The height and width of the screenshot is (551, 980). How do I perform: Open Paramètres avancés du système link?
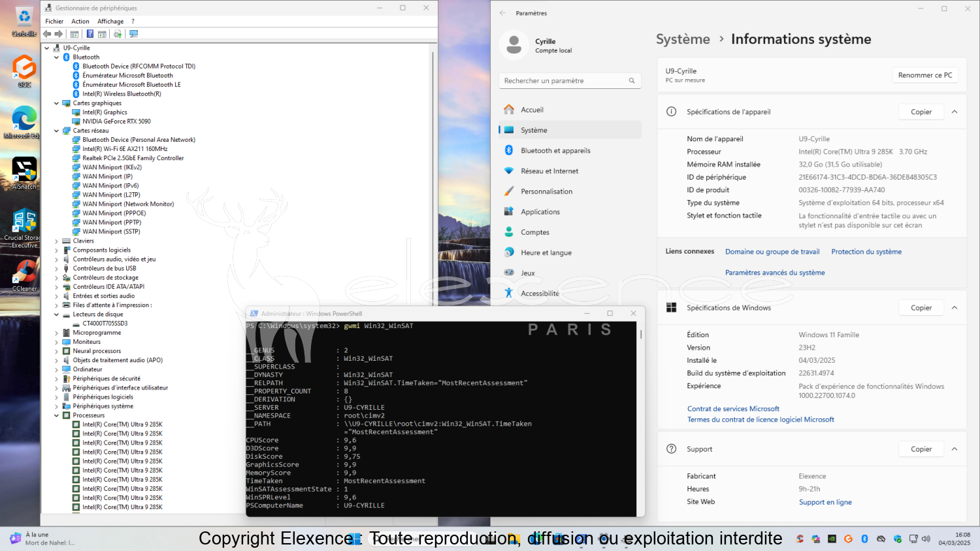point(775,273)
